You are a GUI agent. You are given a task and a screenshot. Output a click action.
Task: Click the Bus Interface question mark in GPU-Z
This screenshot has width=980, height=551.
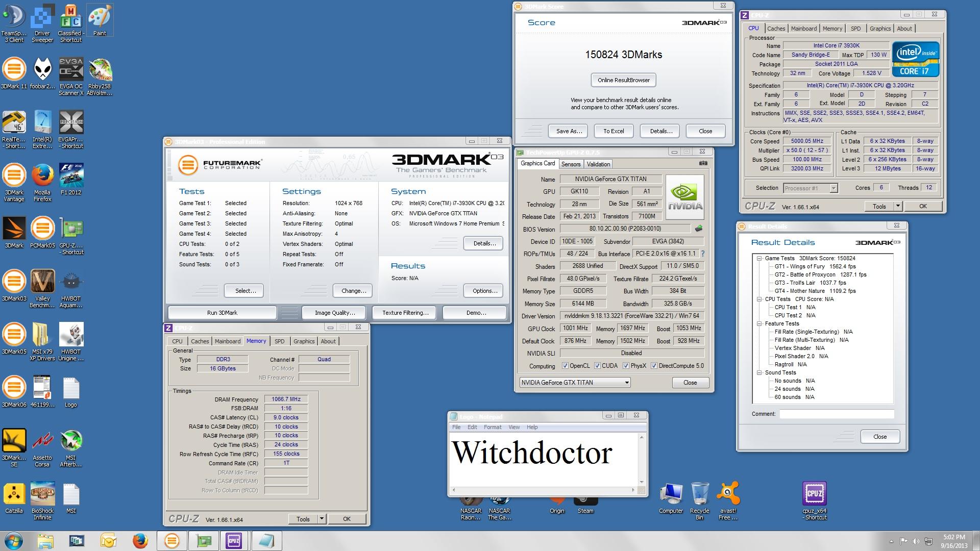click(703, 254)
